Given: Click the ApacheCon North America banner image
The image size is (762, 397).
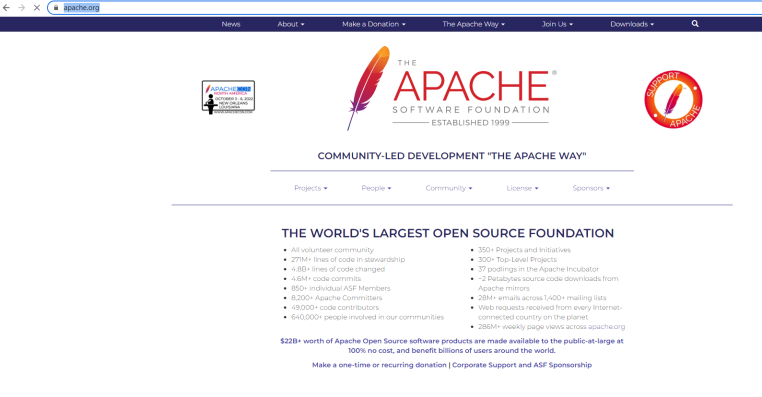Looking at the screenshot, I should click(x=228, y=98).
